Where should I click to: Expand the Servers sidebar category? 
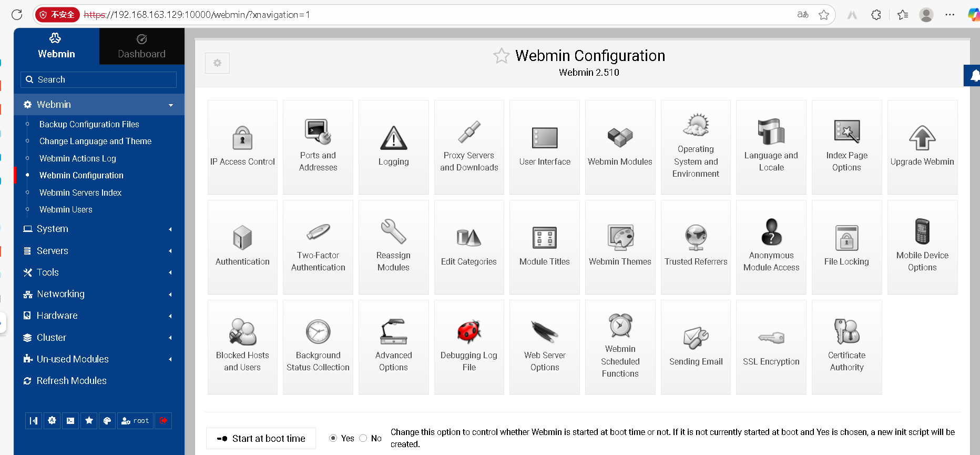coord(99,251)
